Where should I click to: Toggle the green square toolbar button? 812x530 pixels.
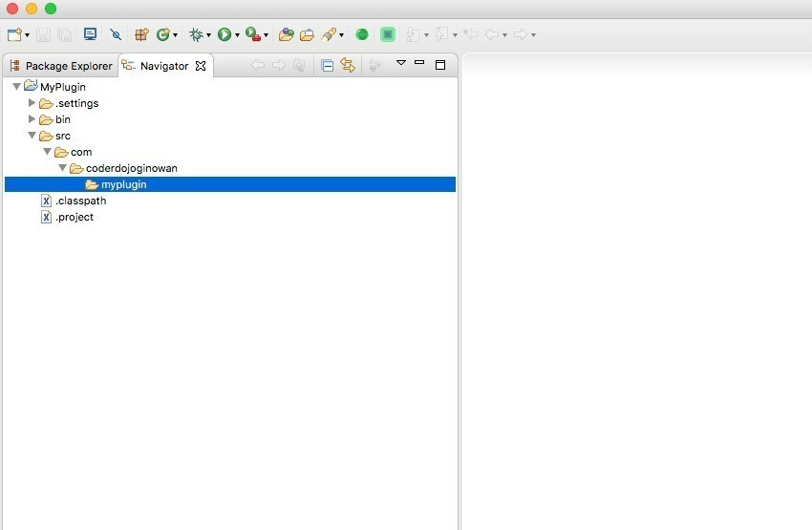(387, 34)
